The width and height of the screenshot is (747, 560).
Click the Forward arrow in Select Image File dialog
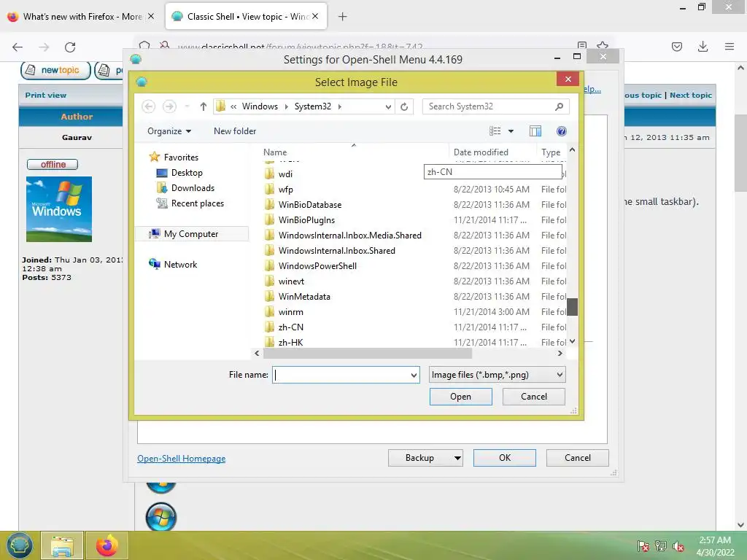coord(169,106)
